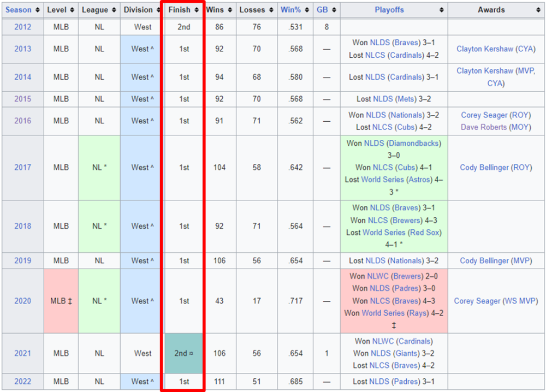Viewport: 546px width, 392px height.
Task: Select the 'MLB ‡' level cell for 2020
Action: click(61, 301)
